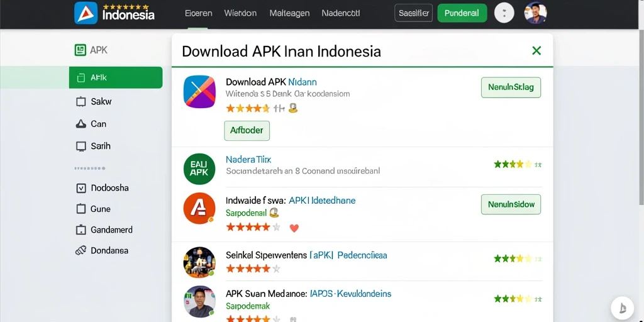Viewport: 644px width, 322px height.
Task: Click the Seinkel Sipenwentens app thumbnail
Action: (x=199, y=262)
